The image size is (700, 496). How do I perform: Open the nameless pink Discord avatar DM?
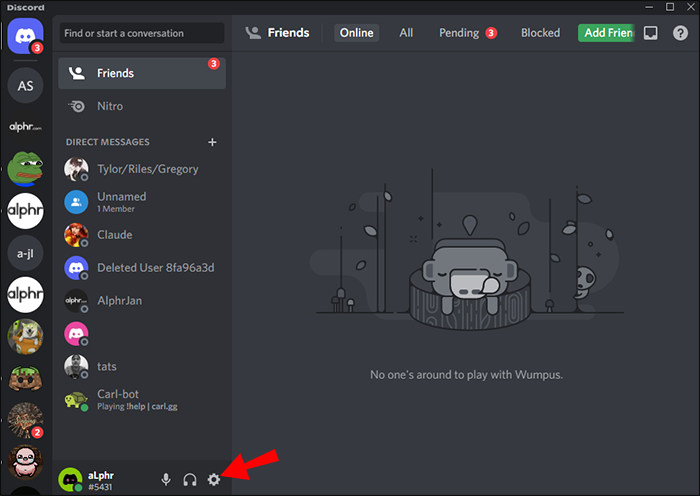142,334
